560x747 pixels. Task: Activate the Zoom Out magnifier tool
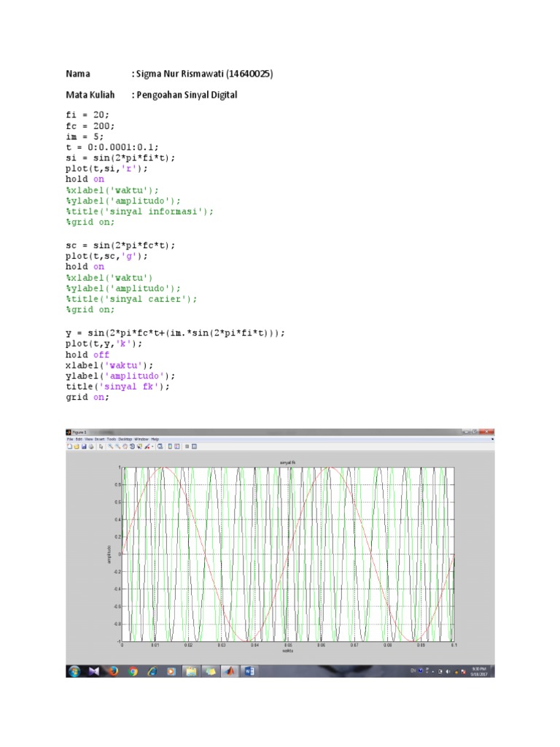pyautogui.click(x=118, y=446)
